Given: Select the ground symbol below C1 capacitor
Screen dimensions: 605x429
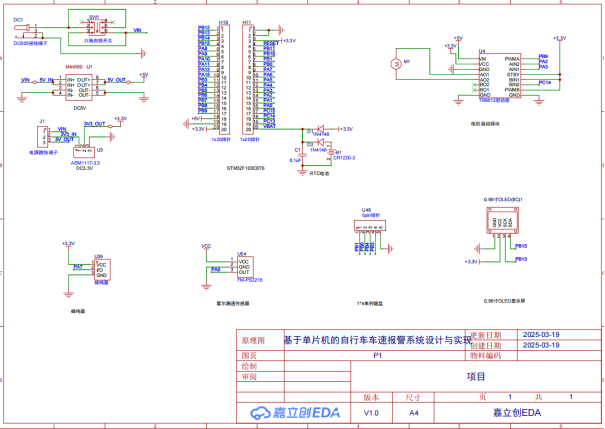Looking at the screenshot, I should [x=303, y=171].
